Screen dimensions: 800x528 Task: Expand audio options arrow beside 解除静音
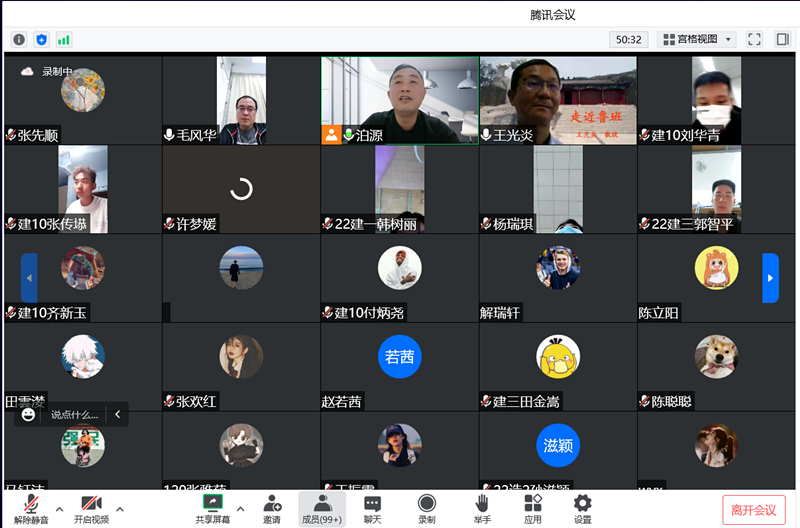(59, 508)
